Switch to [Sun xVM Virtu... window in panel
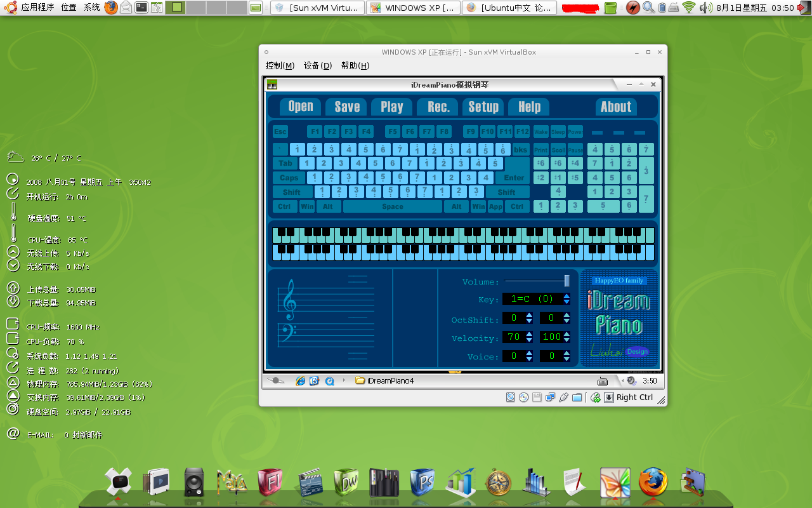Screen dimensions: 812x508 pos(318,8)
